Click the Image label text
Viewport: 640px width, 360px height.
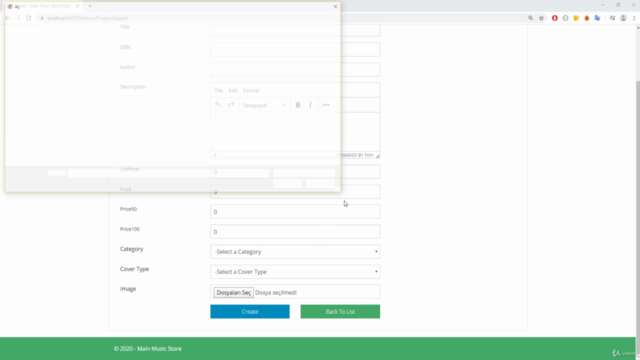(x=128, y=289)
